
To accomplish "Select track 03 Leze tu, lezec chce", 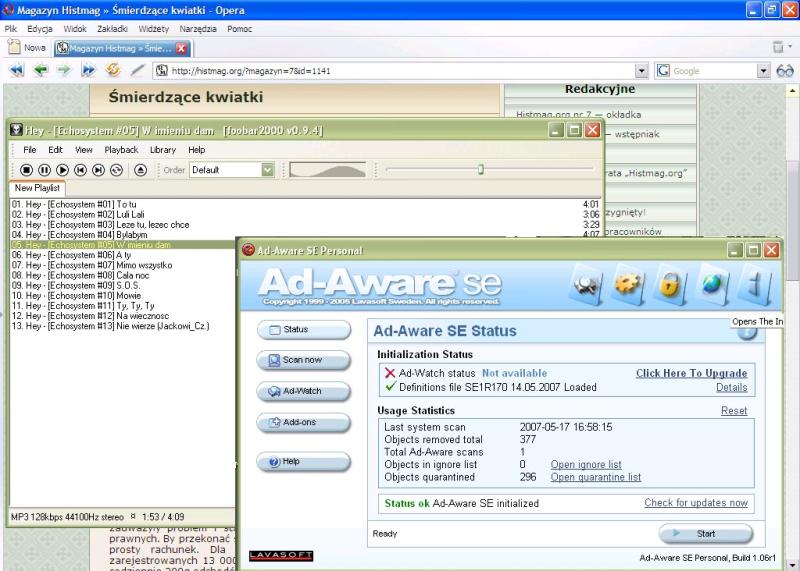I will (x=305, y=225).
